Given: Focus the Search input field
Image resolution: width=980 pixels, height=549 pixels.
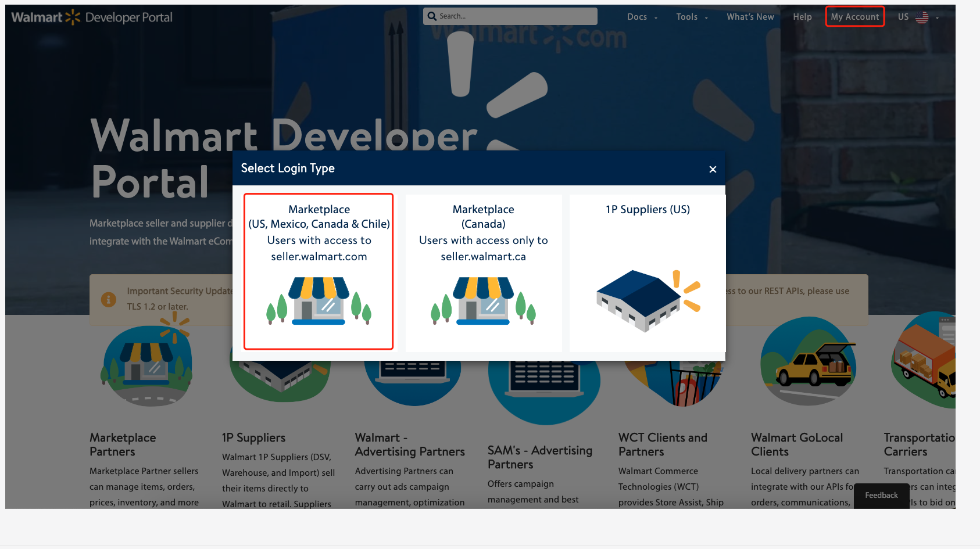Looking at the screenshot, I should click(x=510, y=16).
